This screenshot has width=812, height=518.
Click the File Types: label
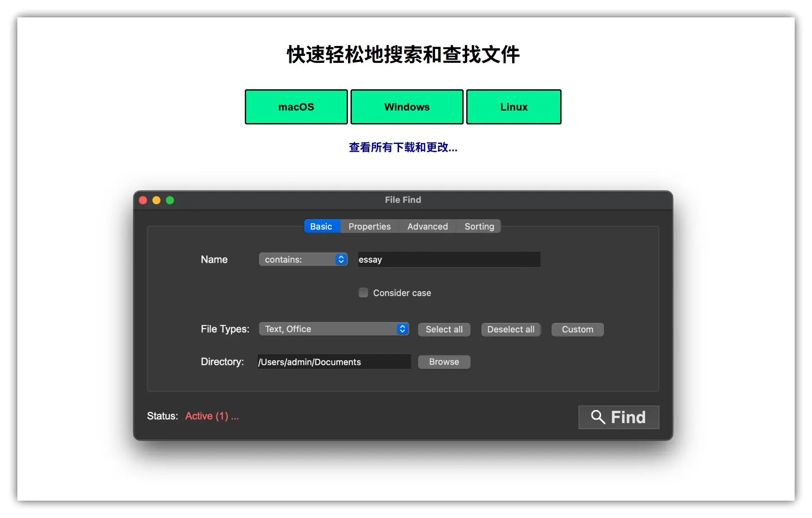point(225,329)
